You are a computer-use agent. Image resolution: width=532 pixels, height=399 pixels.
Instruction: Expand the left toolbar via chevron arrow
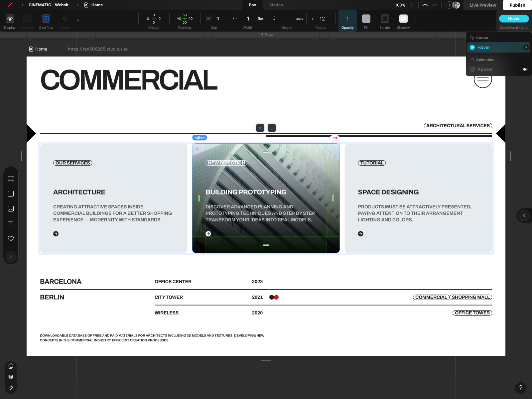[11, 257]
